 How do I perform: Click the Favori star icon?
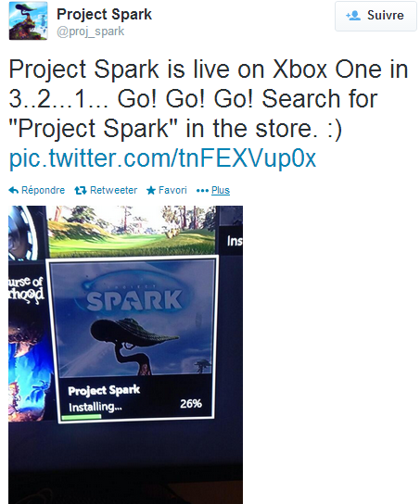(151, 191)
